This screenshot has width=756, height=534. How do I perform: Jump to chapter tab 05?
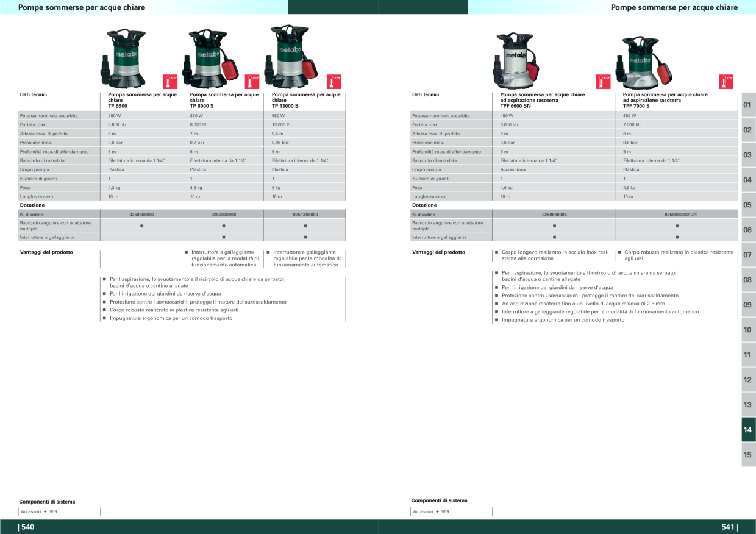[x=748, y=205]
